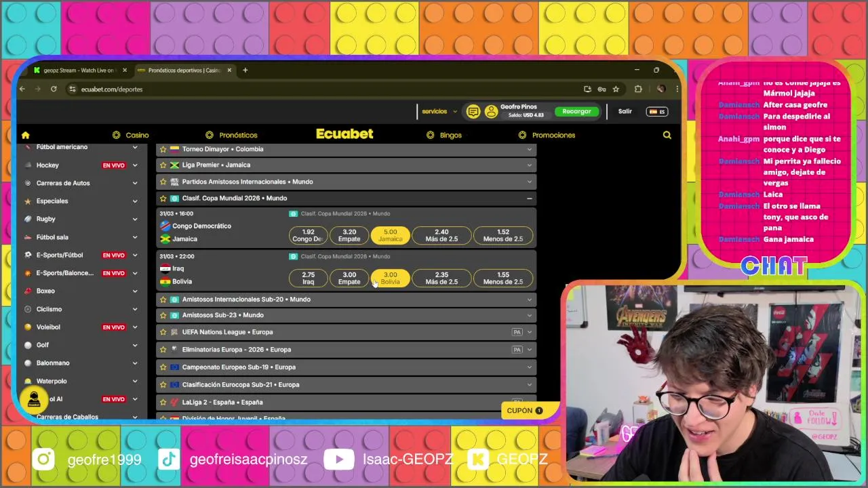Screen dimensions: 868x488
Task: Deselect Jamaica 5.00 bet
Action: (x=390, y=235)
